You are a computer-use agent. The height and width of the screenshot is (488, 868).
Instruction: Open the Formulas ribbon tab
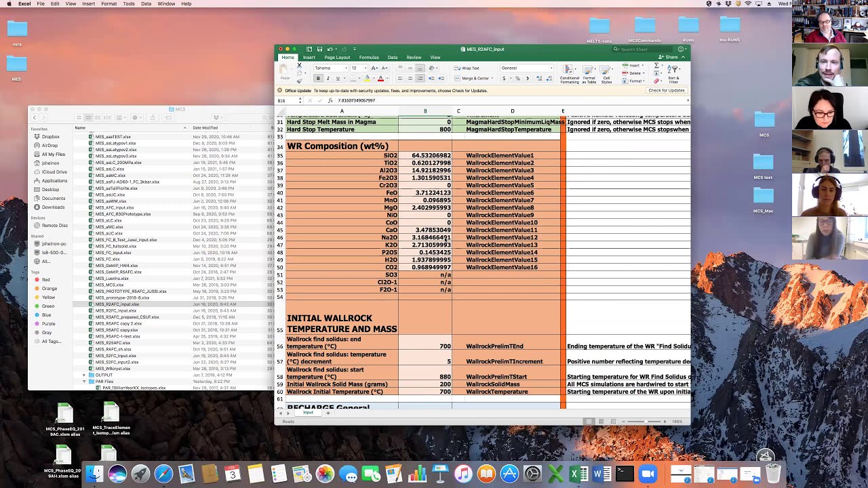369,58
